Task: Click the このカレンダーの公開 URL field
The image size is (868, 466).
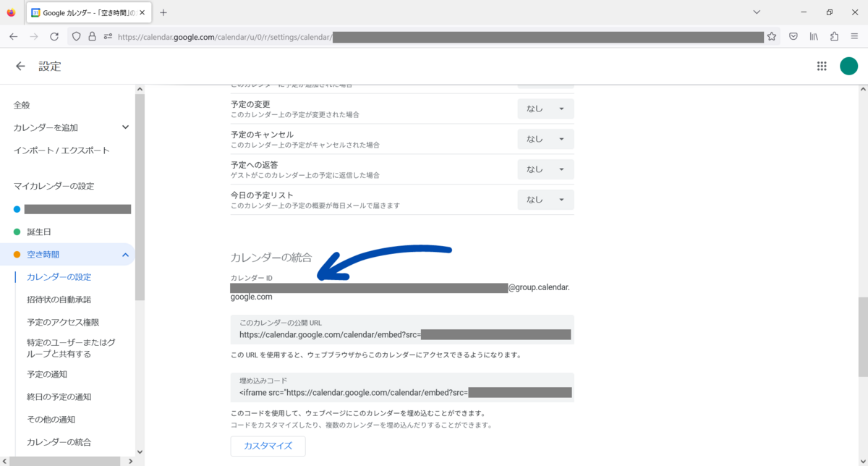Action: 402,329
